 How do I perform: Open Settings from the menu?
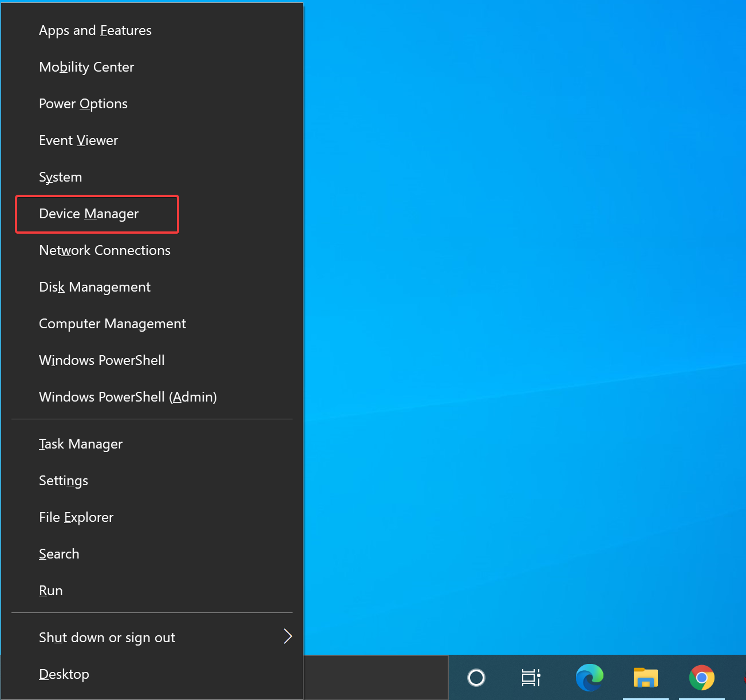(152, 481)
